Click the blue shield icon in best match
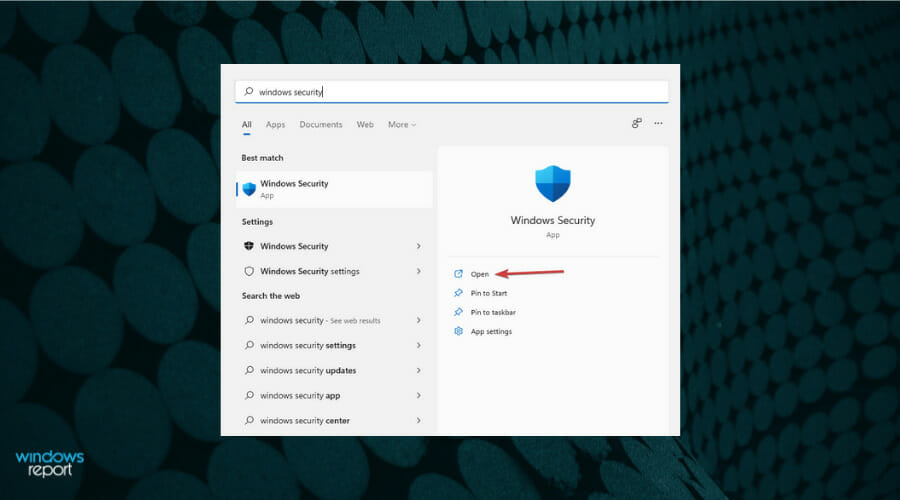Image resolution: width=900 pixels, height=500 pixels. pos(249,189)
